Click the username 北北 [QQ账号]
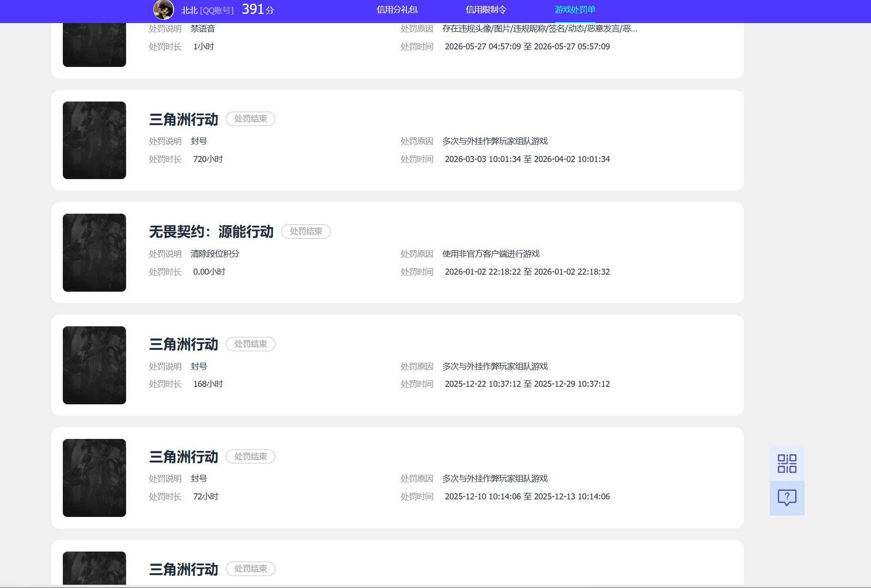871x588 pixels. 207,10
